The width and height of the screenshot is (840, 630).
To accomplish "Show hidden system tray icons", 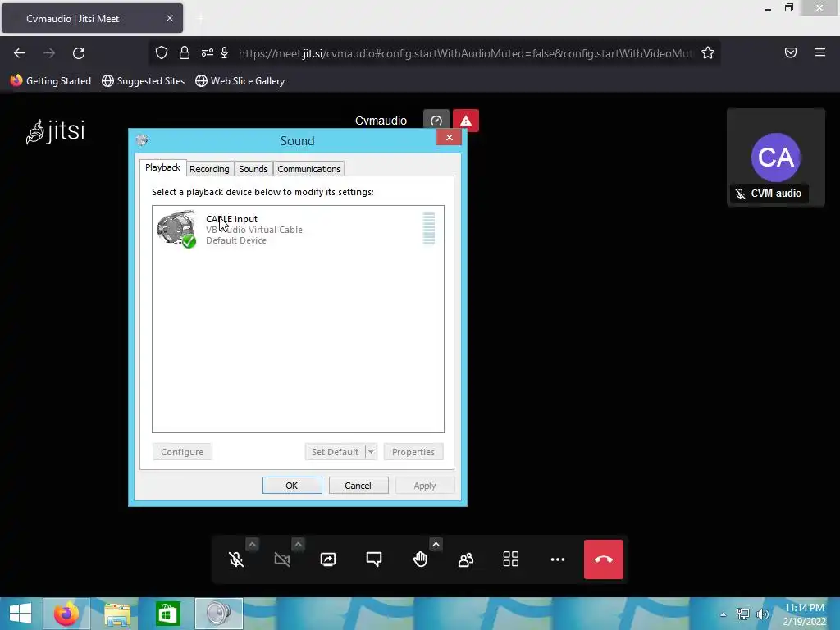I will coord(724,614).
